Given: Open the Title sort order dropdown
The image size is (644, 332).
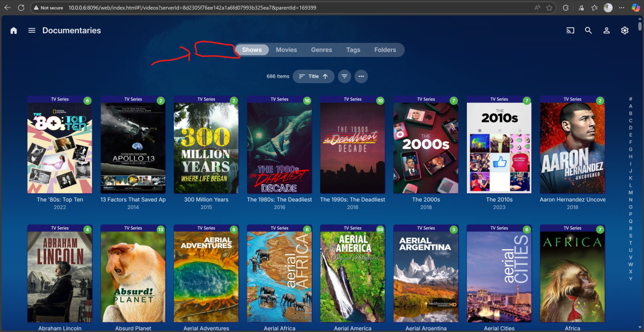Looking at the screenshot, I should (313, 76).
